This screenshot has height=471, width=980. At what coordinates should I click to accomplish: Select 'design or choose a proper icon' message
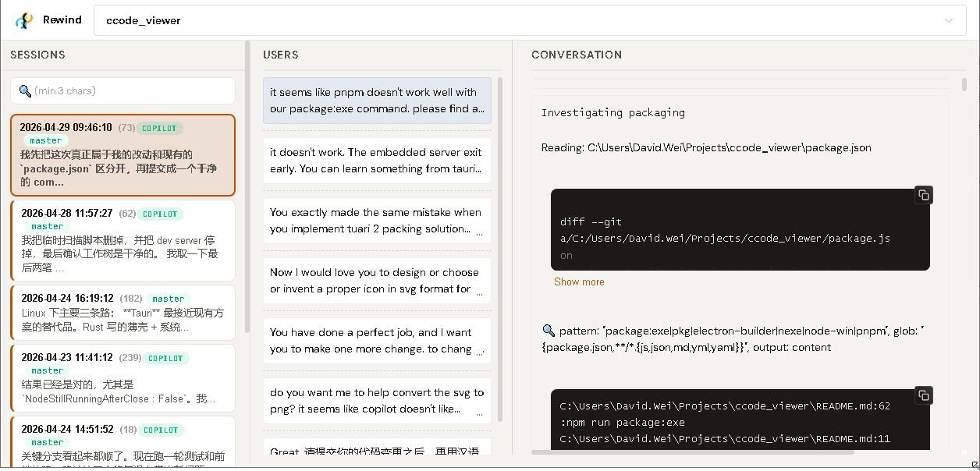pyautogui.click(x=377, y=281)
